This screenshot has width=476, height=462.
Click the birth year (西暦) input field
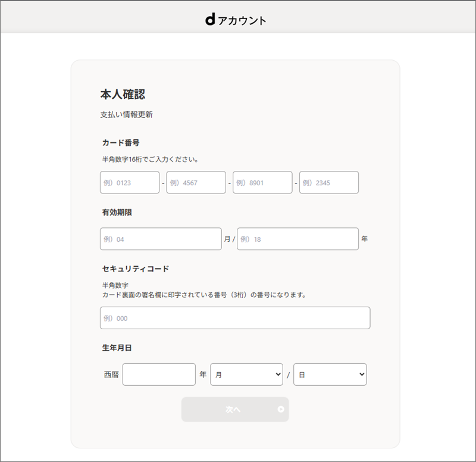[x=159, y=374]
